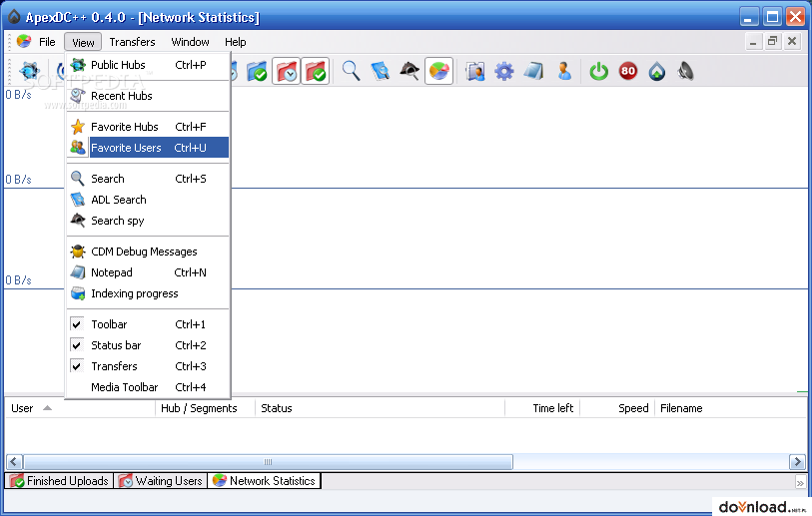Sort by the Status column header

click(380, 408)
